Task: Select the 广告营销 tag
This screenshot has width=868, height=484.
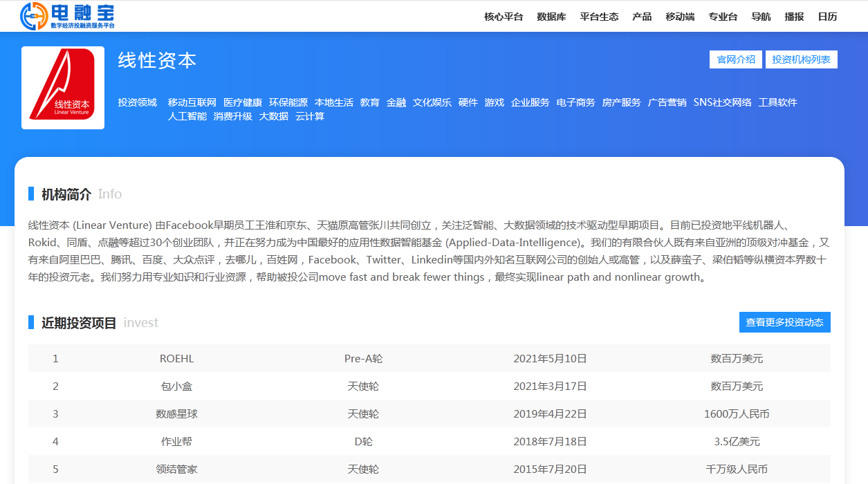Action: [667, 102]
